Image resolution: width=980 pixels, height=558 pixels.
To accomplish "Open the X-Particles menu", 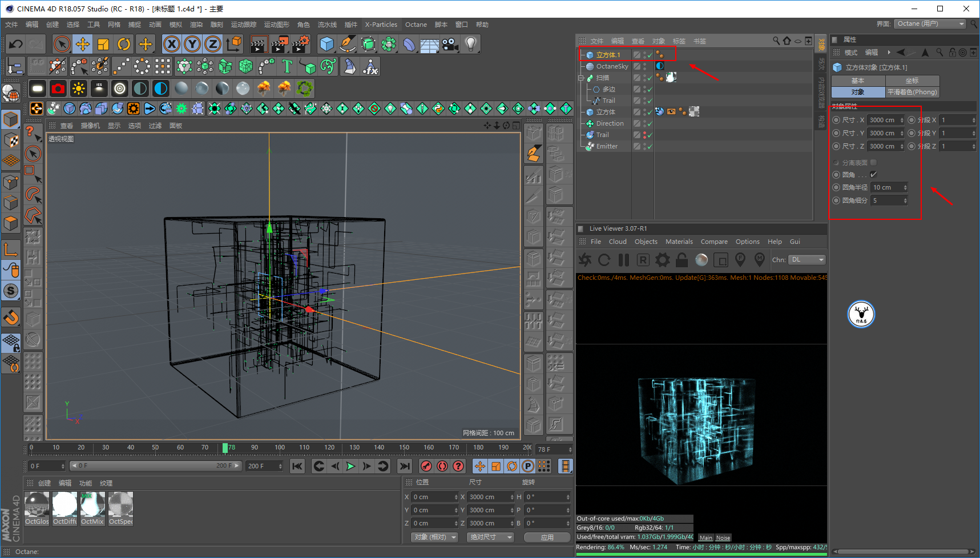I will pyautogui.click(x=381, y=25).
